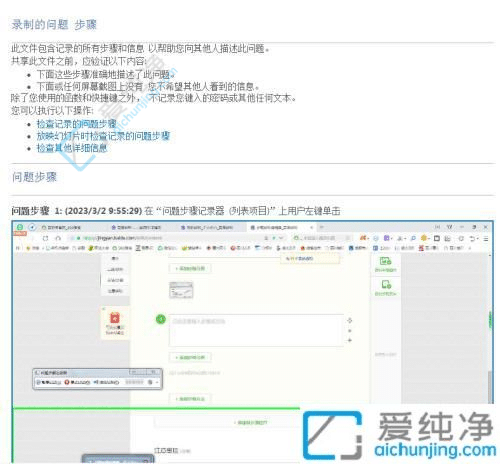The width and height of the screenshot is (500, 464).
Task: Click the browser home icon in the screenshot
Action: (58, 238)
